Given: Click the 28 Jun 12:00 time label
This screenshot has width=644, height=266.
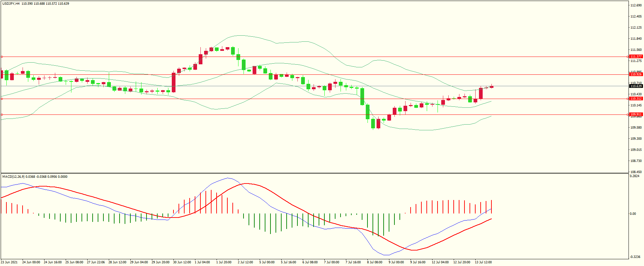Looking at the screenshot, I should click(117, 262).
